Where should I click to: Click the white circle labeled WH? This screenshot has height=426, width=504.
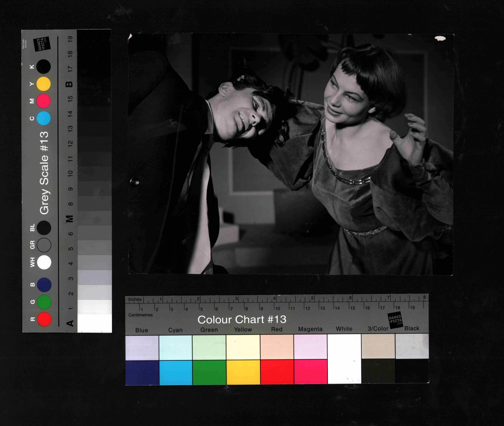[x=44, y=262]
